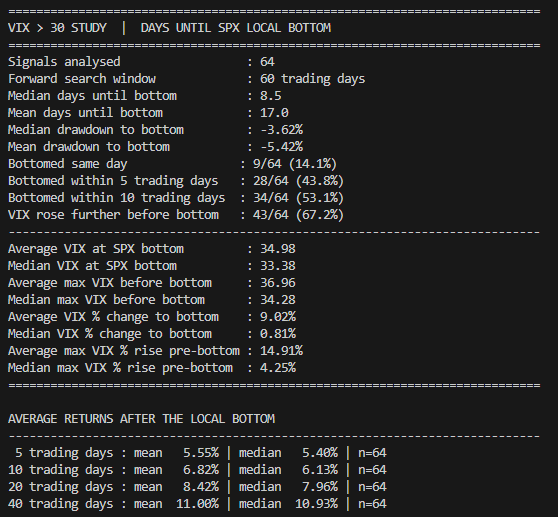Click the '10 trading days' row label
The width and height of the screenshot is (558, 517).
click(x=60, y=470)
